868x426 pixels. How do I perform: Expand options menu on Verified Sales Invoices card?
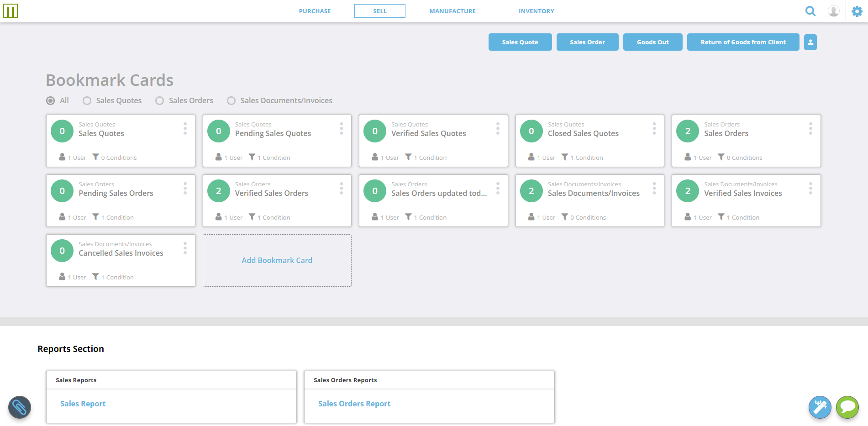(x=810, y=188)
